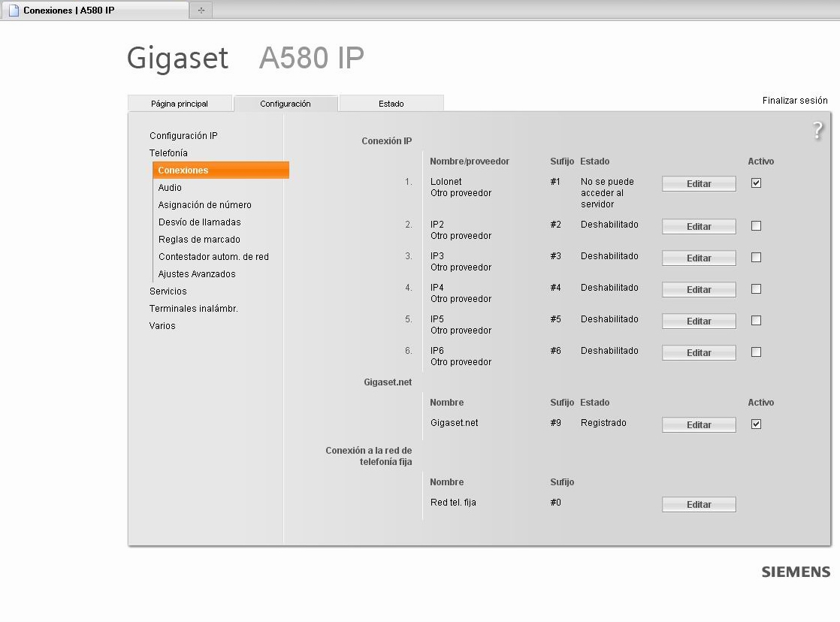Image resolution: width=840 pixels, height=622 pixels.
Task: Check the Activo box for IP5
Action: [x=757, y=320]
